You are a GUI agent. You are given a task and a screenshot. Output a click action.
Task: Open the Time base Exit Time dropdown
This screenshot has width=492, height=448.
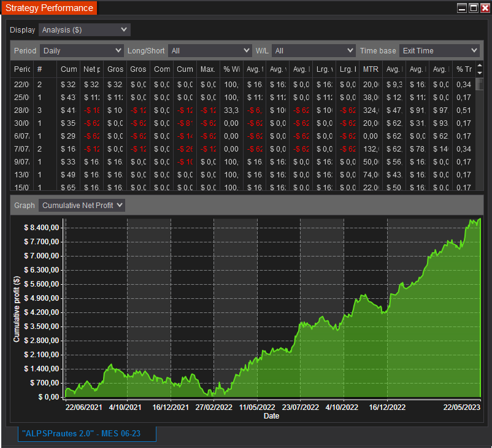coord(439,50)
